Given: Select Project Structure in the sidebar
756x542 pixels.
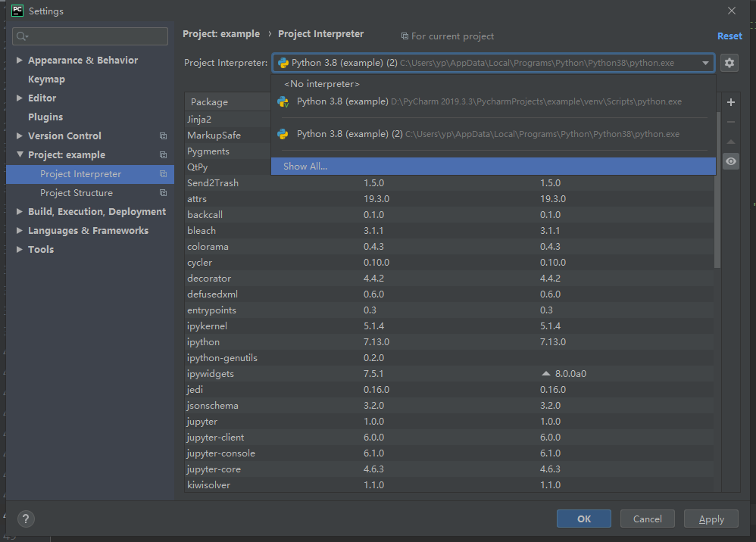Looking at the screenshot, I should [90, 193].
